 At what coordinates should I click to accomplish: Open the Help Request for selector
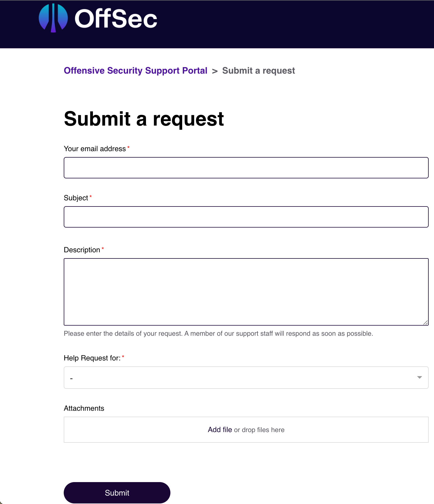[246, 378]
